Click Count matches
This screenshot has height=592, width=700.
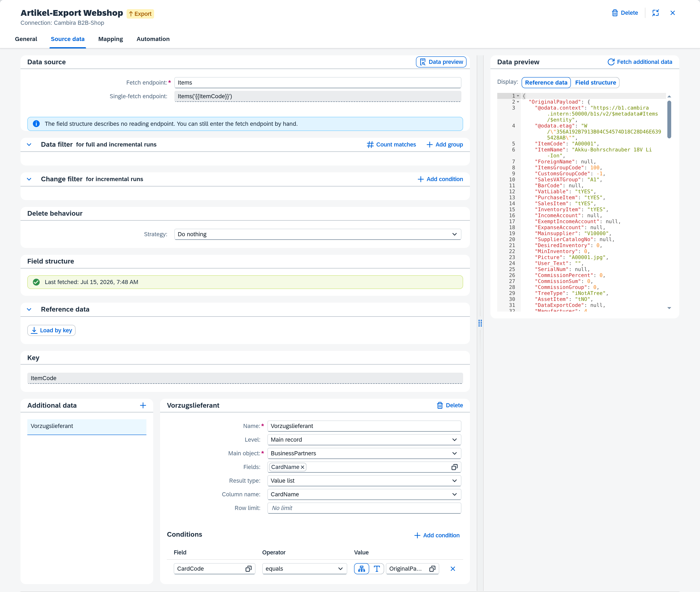tap(391, 145)
